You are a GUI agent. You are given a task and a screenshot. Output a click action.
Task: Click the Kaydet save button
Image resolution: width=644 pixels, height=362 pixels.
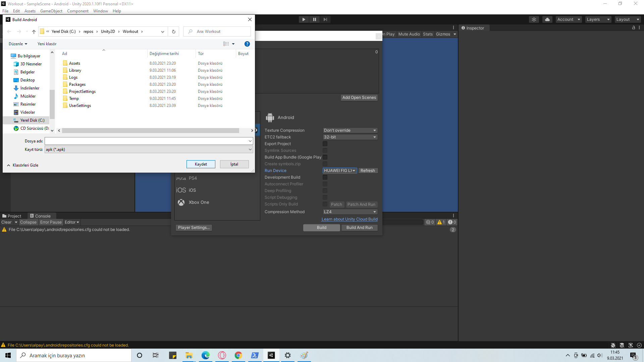pyautogui.click(x=201, y=164)
